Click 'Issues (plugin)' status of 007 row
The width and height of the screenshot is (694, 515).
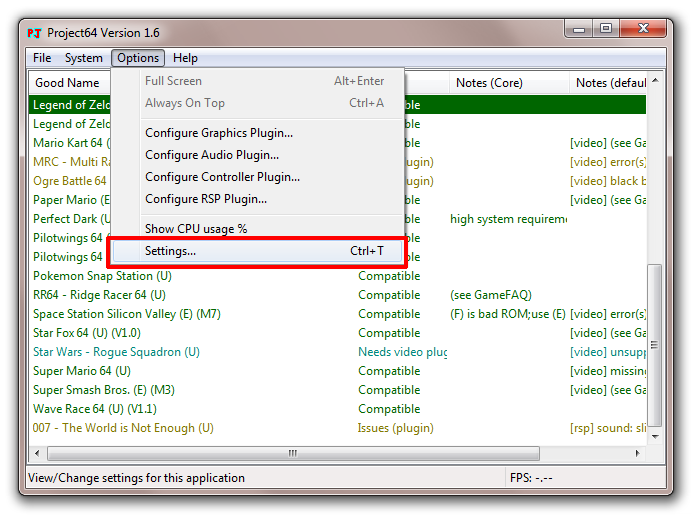pyautogui.click(x=396, y=428)
